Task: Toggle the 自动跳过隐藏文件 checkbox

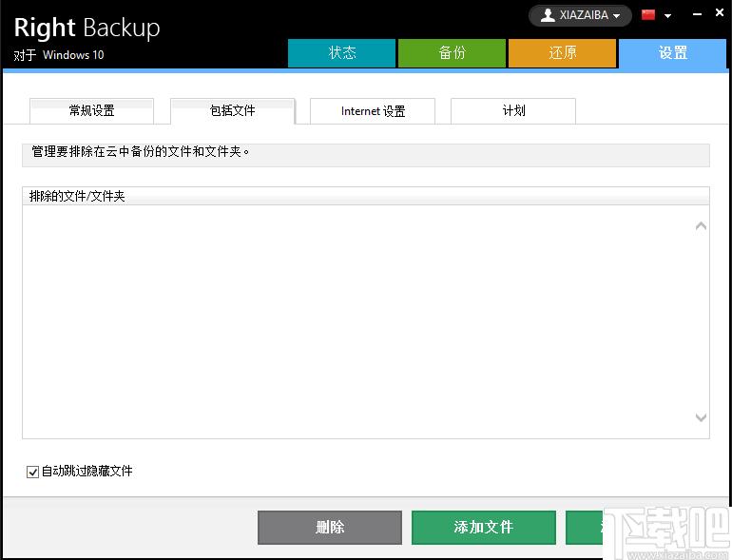Action: pyautogui.click(x=32, y=472)
